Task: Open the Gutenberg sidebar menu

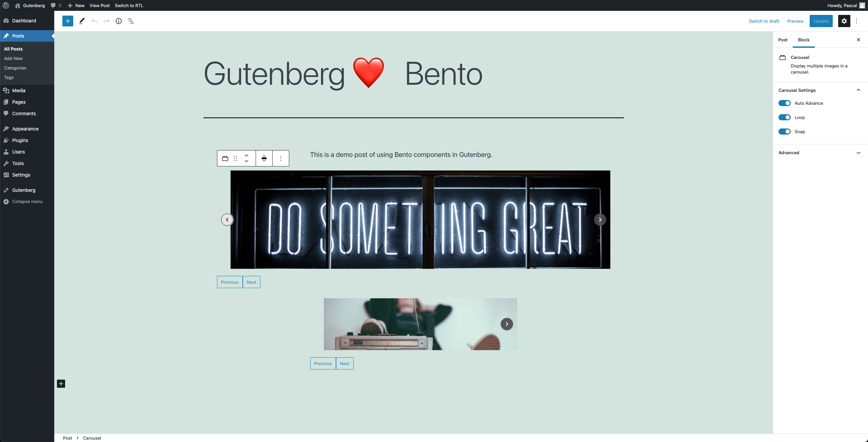Action: click(27, 190)
